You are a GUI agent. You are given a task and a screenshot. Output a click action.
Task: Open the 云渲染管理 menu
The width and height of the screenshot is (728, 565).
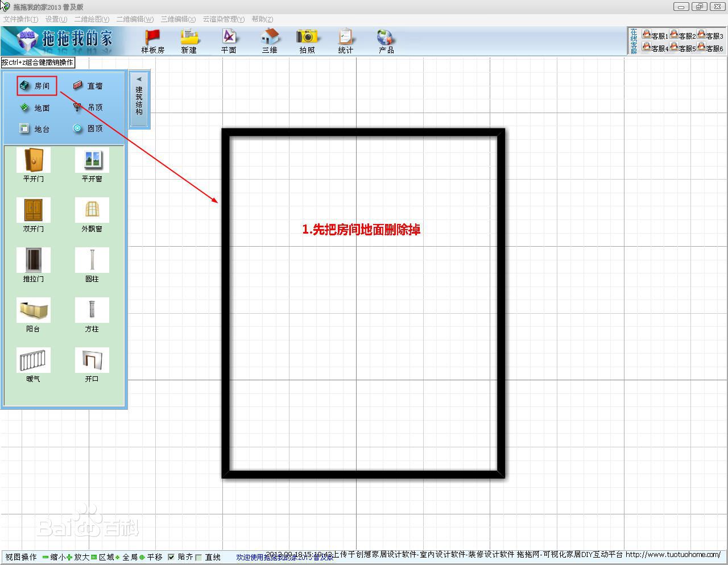[x=224, y=19]
